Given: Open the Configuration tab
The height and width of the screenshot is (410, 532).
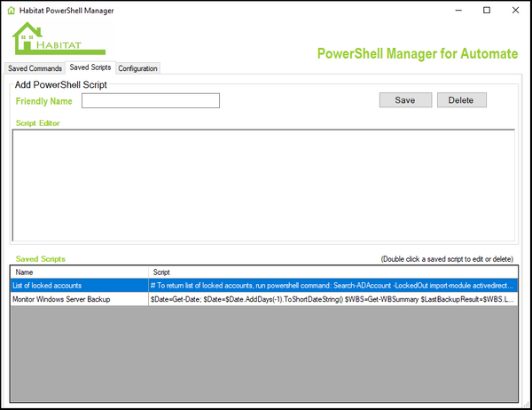Looking at the screenshot, I should 137,68.
